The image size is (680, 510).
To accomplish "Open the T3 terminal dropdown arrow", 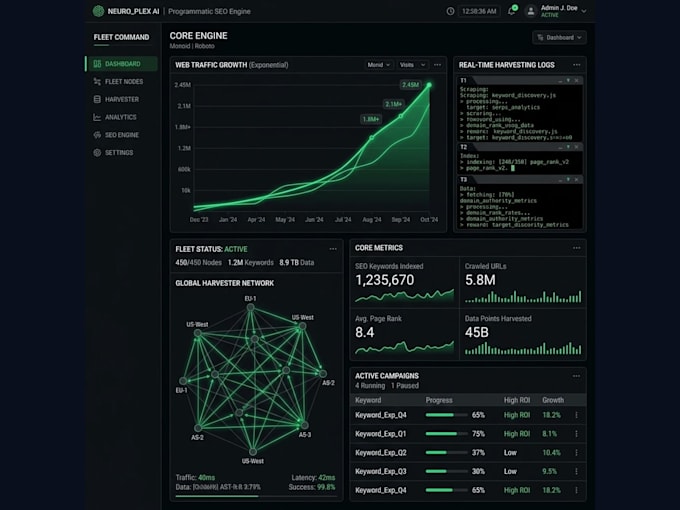I will 568,180.
